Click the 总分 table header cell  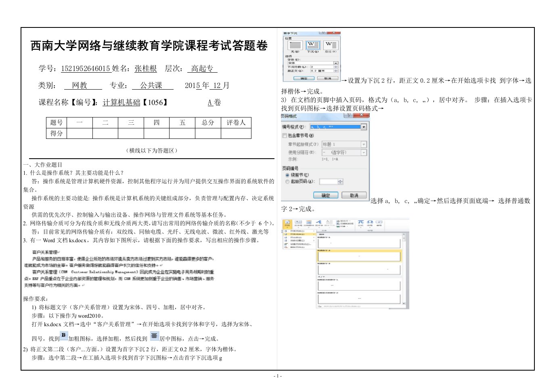[208, 123]
